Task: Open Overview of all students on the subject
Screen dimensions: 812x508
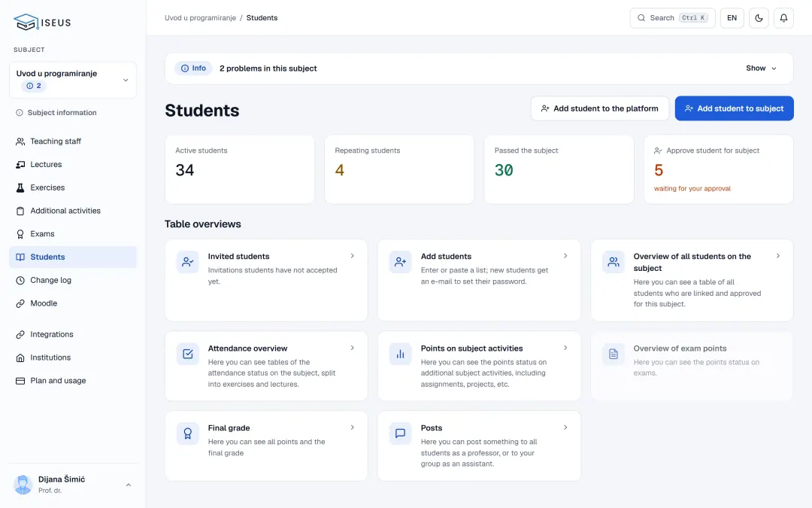Action: click(692, 280)
